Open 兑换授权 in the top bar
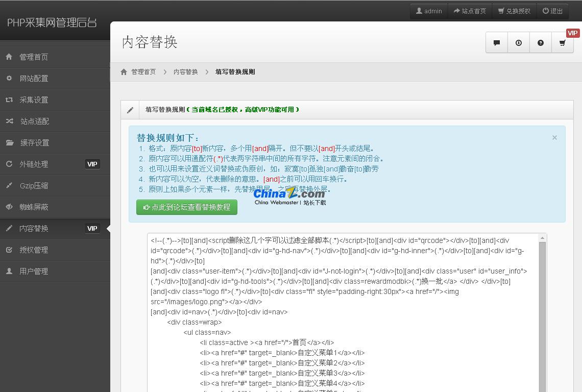Viewport: 582px width, 392px height. pos(514,11)
